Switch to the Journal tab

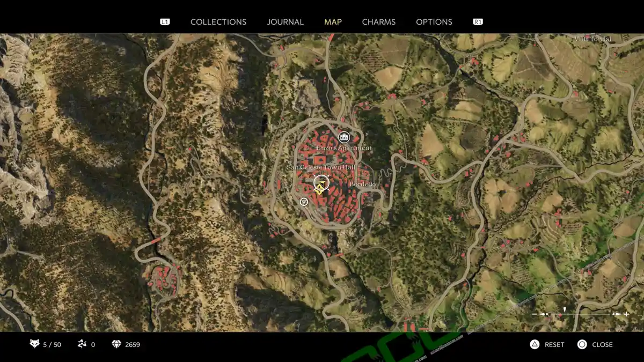coord(286,22)
